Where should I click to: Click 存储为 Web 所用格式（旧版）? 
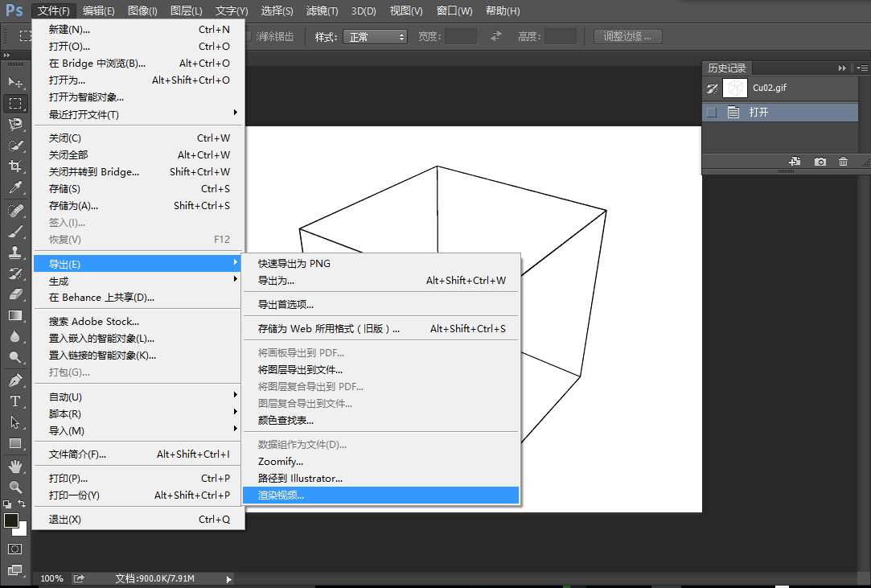pyautogui.click(x=328, y=329)
